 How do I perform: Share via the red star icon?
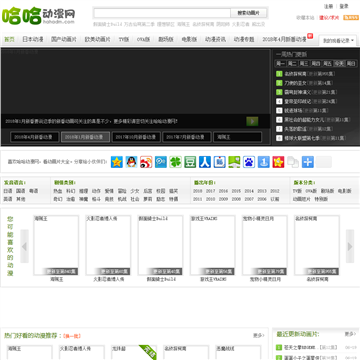[278, 162]
